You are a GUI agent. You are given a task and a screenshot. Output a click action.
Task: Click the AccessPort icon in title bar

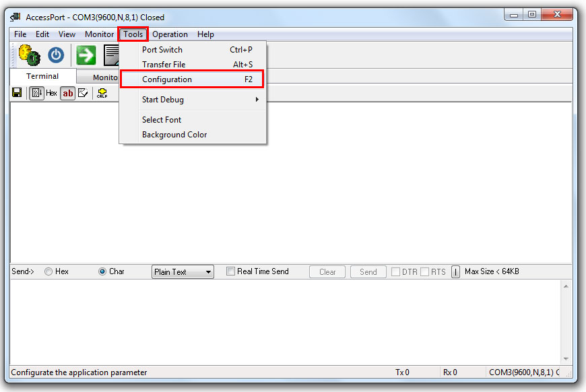(15, 18)
